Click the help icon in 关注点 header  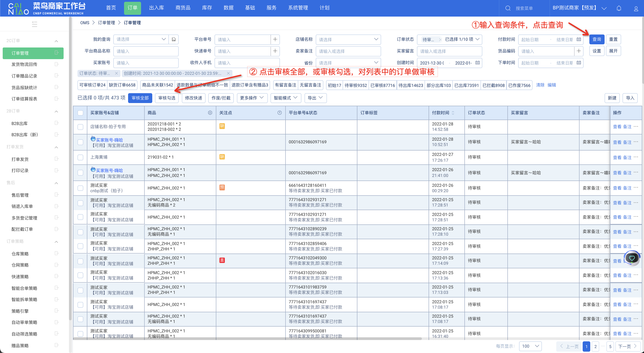click(x=279, y=113)
